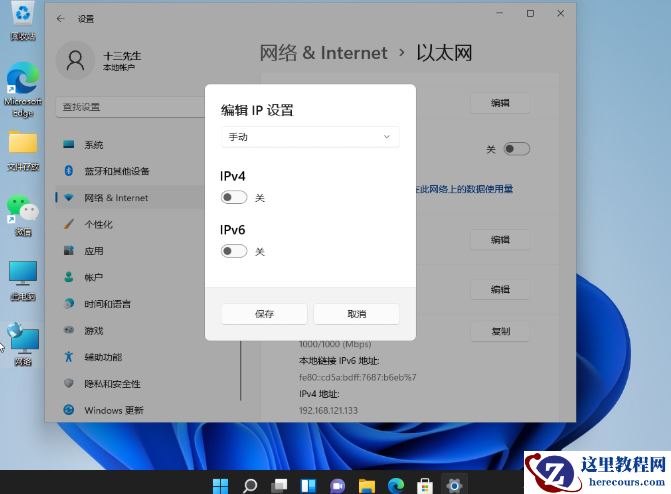Open the Windows Start button
The height and width of the screenshot is (494, 671).
221,485
